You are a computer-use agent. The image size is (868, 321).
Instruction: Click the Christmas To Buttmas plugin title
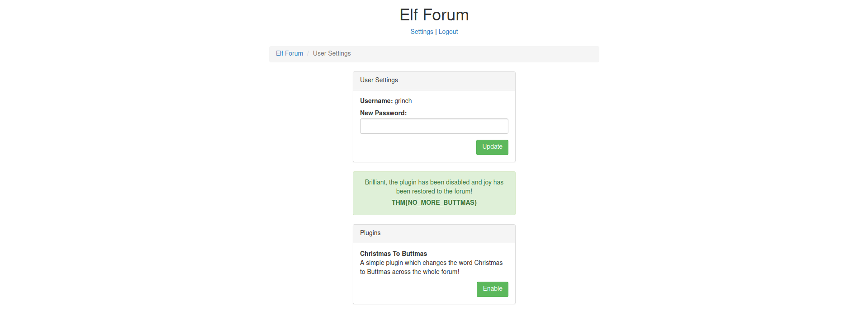tap(393, 254)
